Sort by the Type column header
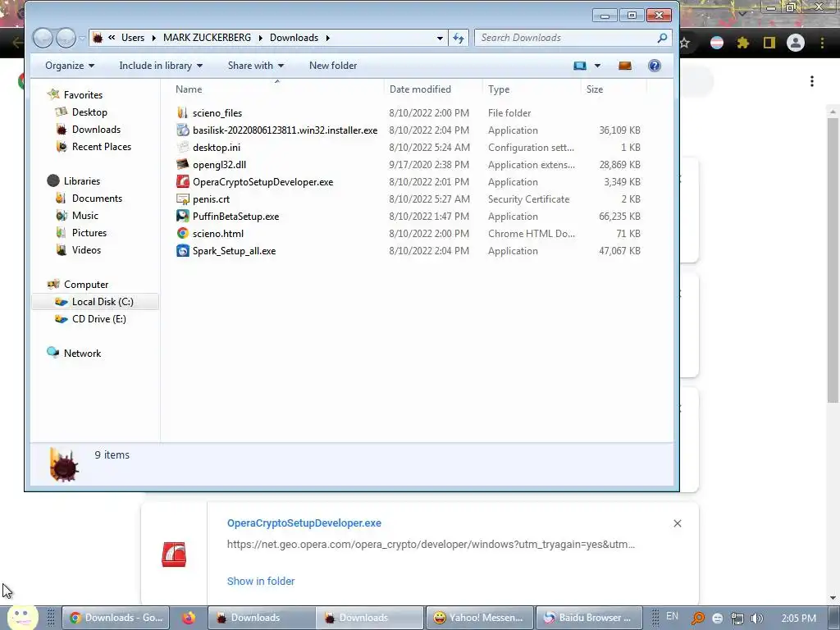 pos(532,89)
